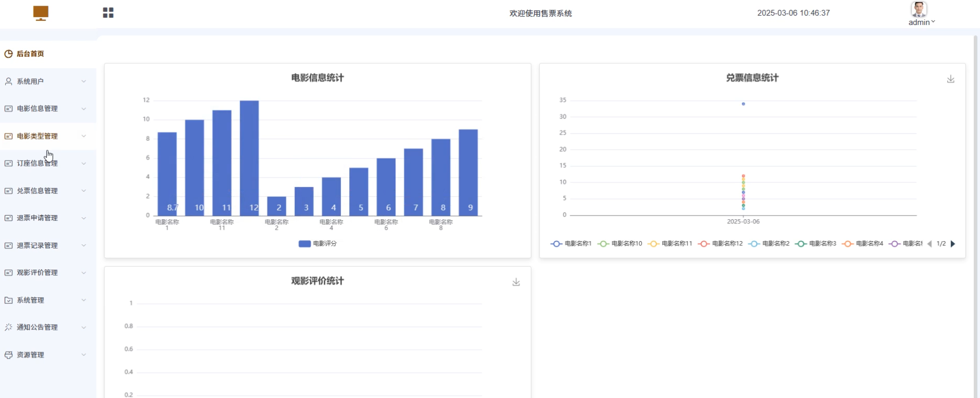Open the admin user dropdown

pos(922,22)
